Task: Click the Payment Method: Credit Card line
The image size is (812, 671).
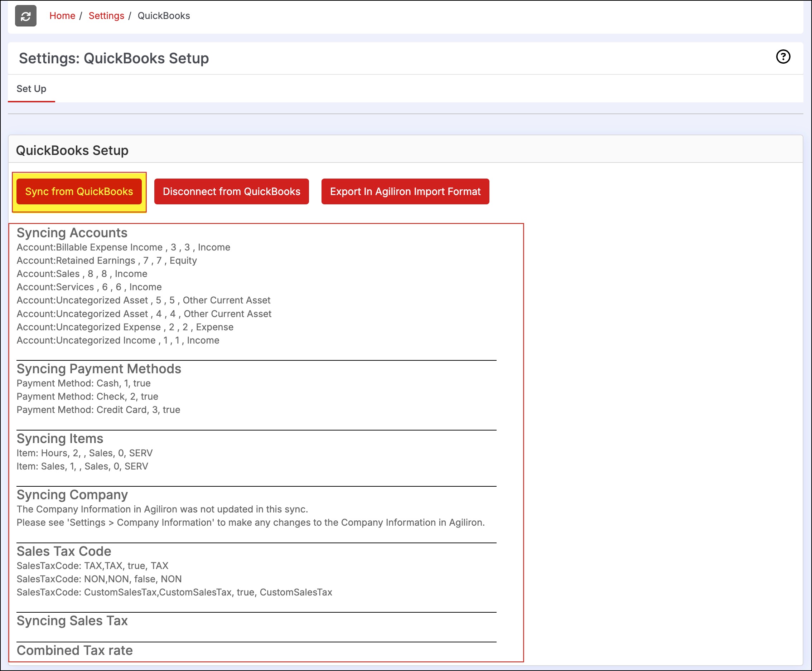Action: (x=98, y=410)
